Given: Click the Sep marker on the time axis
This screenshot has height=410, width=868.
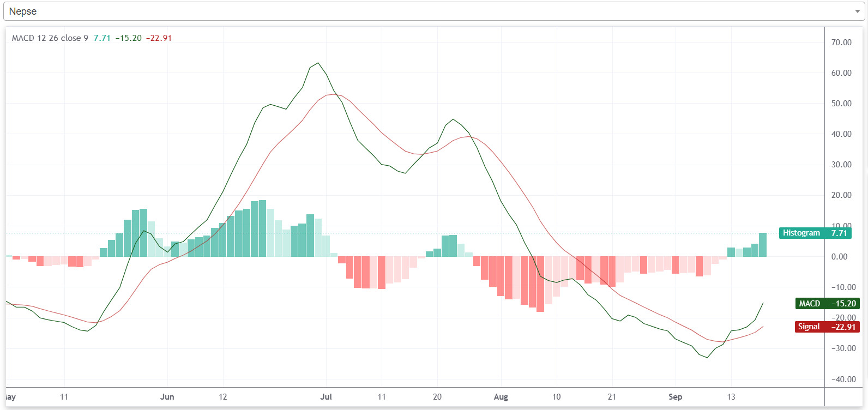Looking at the screenshot, I should point(675,397).
